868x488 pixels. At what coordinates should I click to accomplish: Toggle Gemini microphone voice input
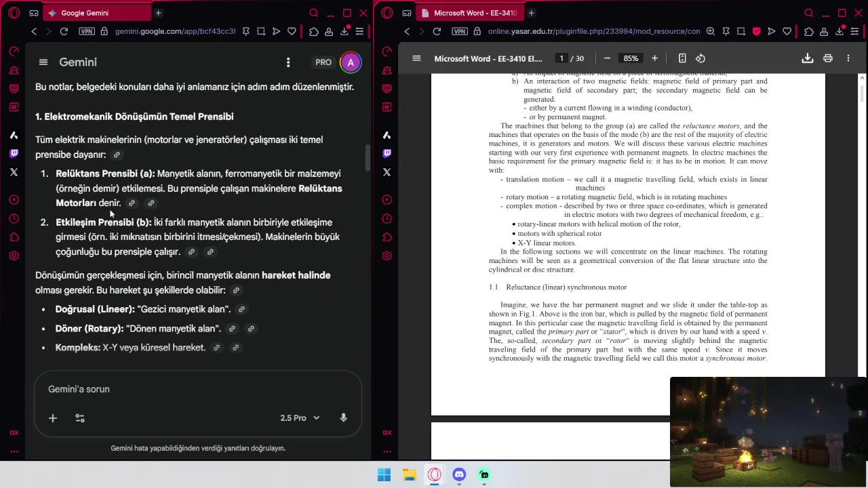(343, 418)
